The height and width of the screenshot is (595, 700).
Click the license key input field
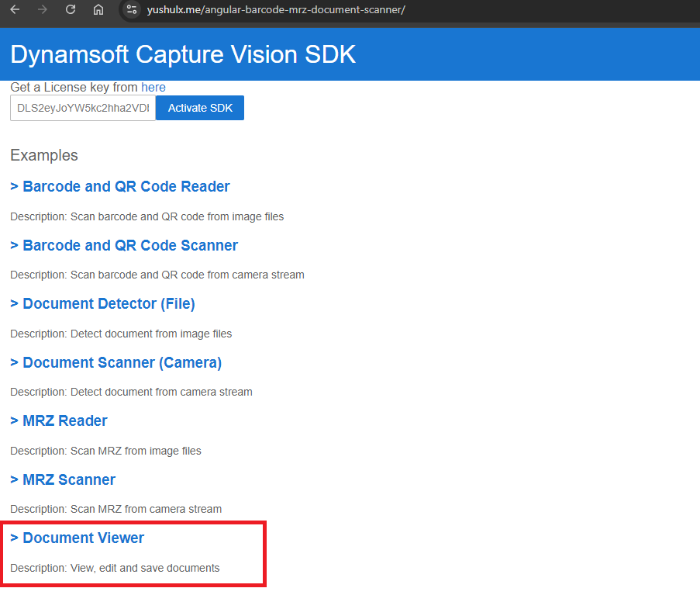(x=82, y=108)
